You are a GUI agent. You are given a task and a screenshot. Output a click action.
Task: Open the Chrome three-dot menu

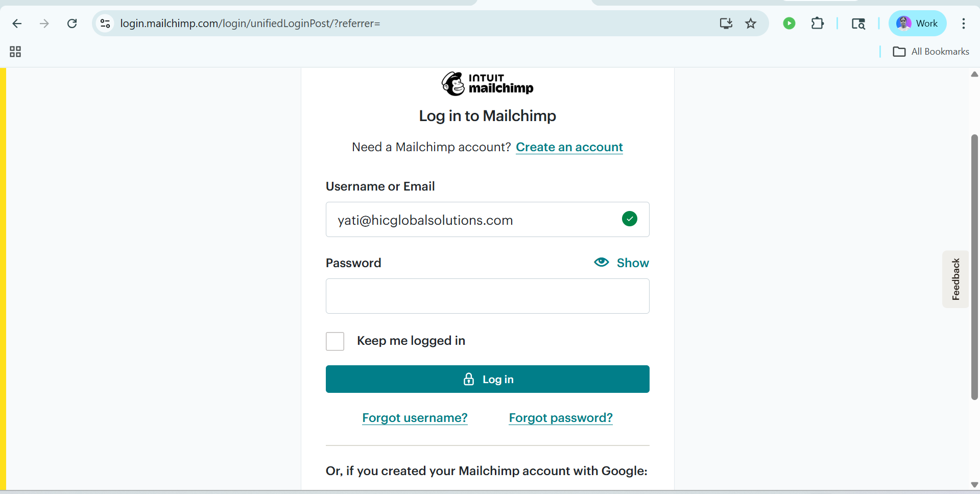pos(964,23)
